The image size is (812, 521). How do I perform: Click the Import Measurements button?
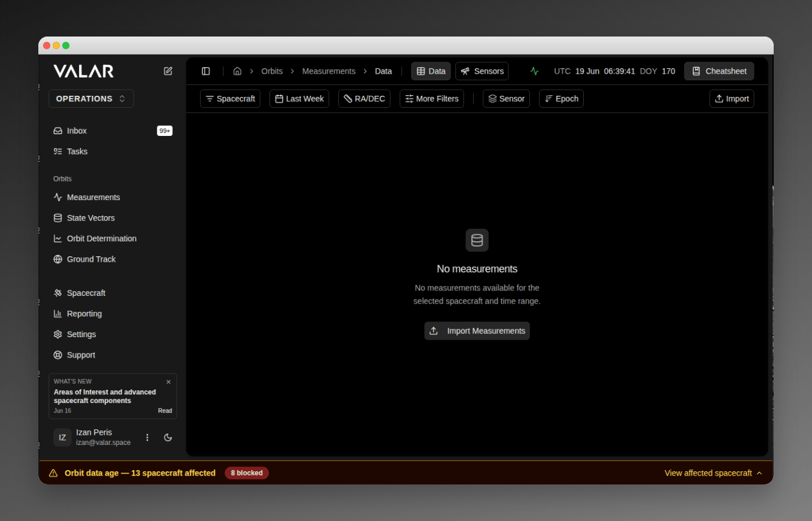[x=477, y=331]
